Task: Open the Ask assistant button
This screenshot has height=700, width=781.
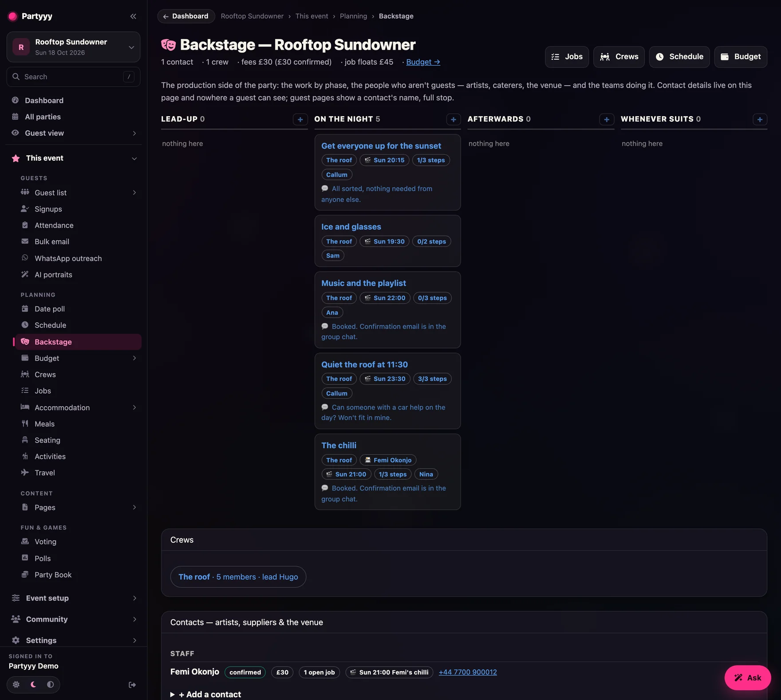Action: pos(748,677)
